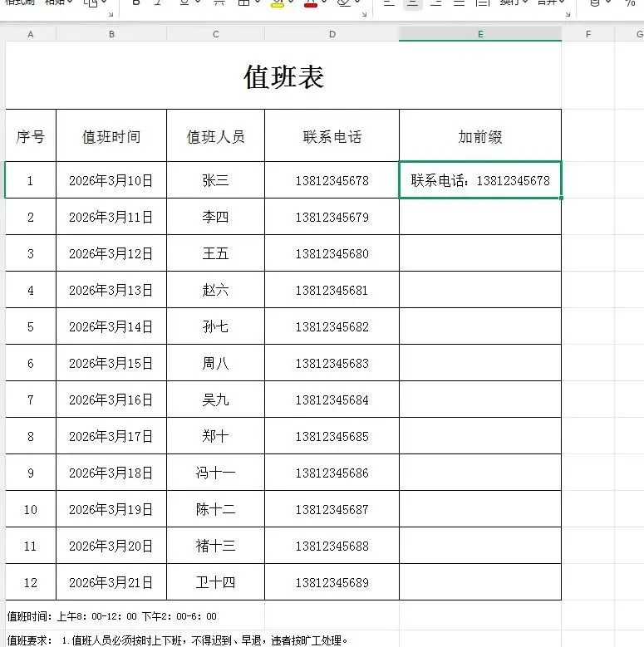Viewport: 644px width, 647px height.
Task: Select the date cell 2026年3月15日
Action: pos(111,363)
